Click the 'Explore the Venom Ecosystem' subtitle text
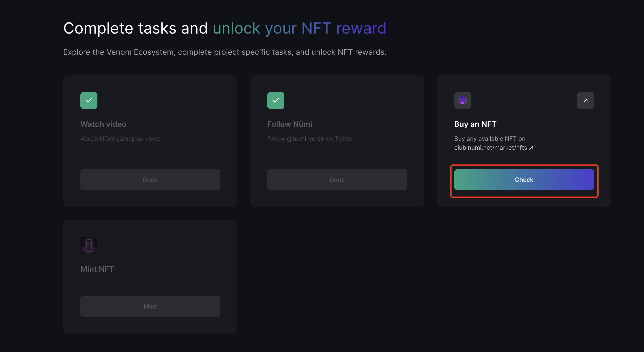 click(x=225, y=52)
